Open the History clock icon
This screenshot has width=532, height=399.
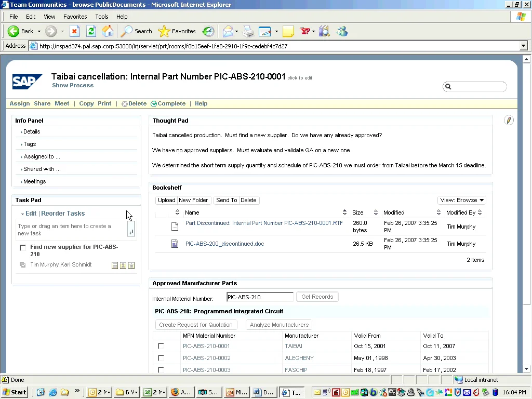[208, 31]
